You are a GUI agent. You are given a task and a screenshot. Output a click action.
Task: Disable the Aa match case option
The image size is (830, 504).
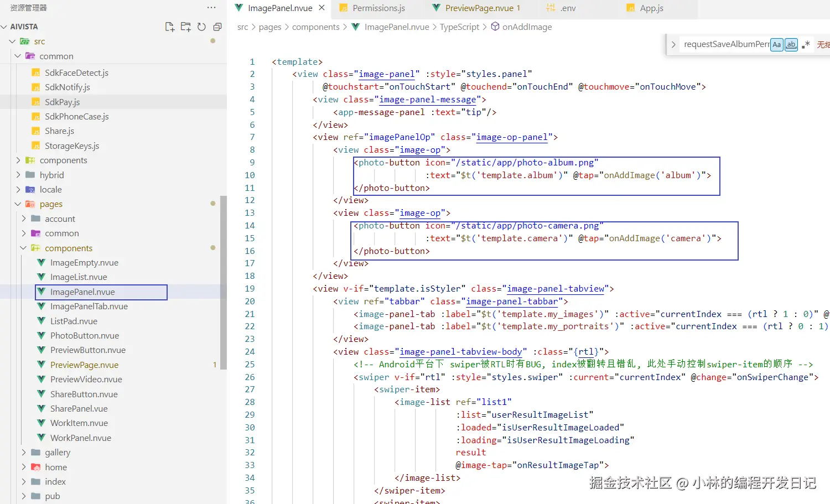pos(776,44)
